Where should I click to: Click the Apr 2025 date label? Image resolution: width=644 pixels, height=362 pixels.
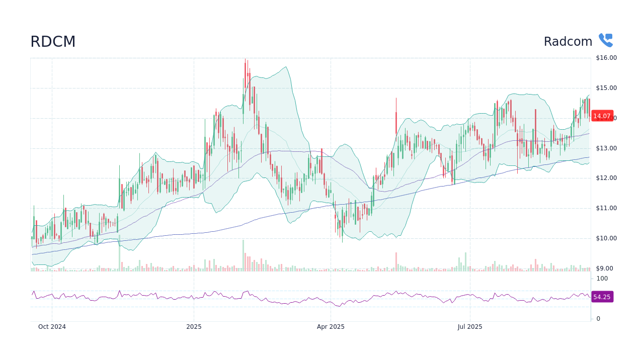pyautogui.click(x=331, y=326)
